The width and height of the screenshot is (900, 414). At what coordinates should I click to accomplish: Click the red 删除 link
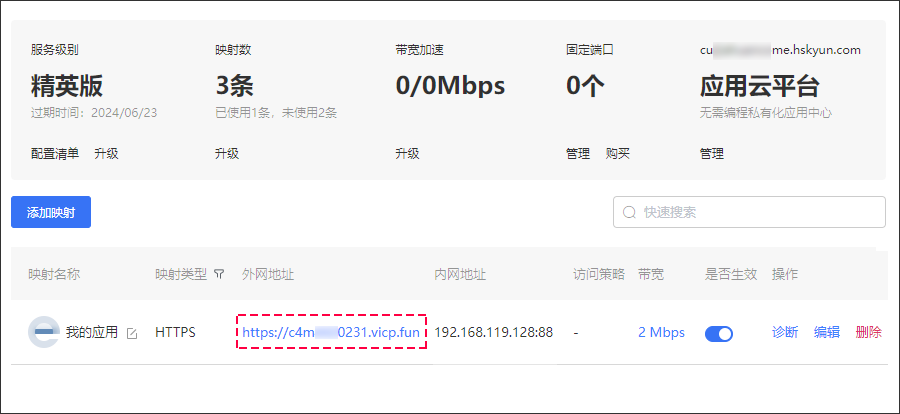coord(868,332)
